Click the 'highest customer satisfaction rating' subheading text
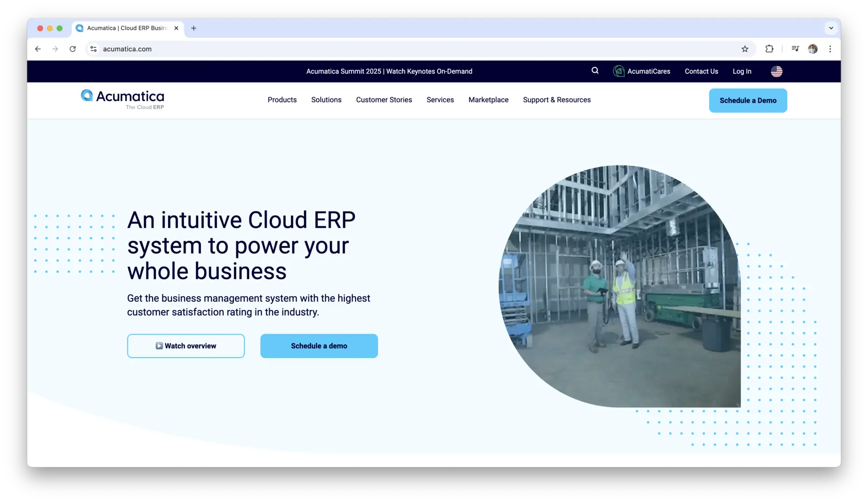The image size is (868, 503). (x=249, y=305)
